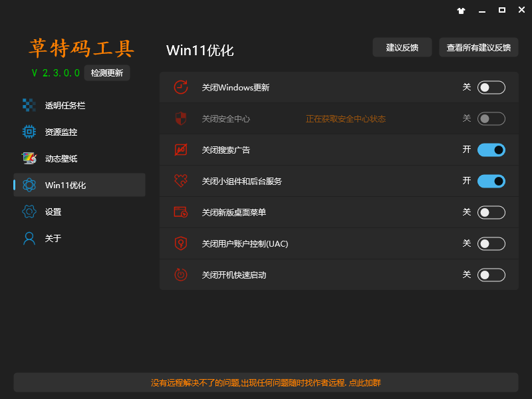Click the 建议反馈 button
Screen dimensions: 532x399
pyautogui.click(x=402, y=47)
